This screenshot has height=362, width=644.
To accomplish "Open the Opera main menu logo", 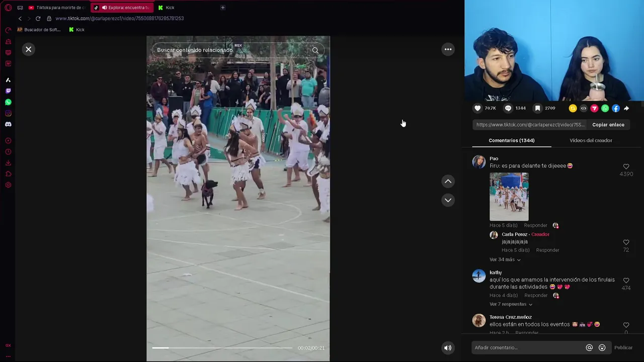I will [x=8, y=8].
